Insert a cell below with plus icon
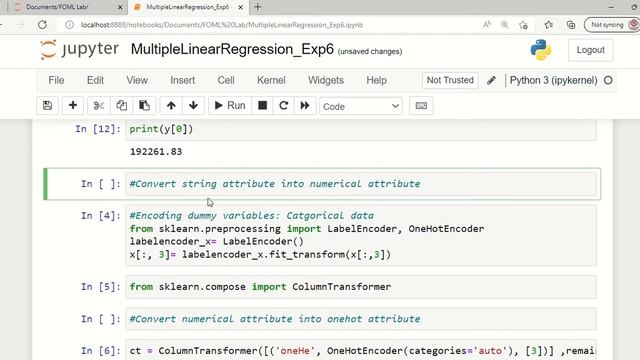The width and height of the screenshot is (640, 360). click(x=73, y=106)
